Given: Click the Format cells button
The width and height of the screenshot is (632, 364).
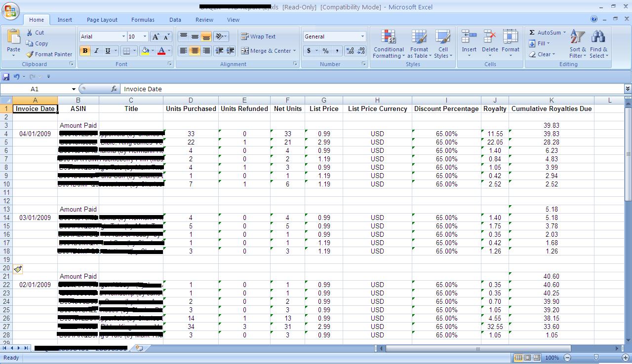Looking at the screenshot, I should [511, 44].
